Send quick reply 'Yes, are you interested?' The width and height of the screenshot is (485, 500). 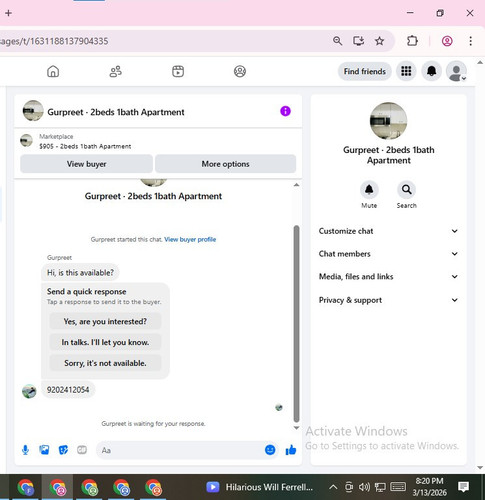coord(105,321)
